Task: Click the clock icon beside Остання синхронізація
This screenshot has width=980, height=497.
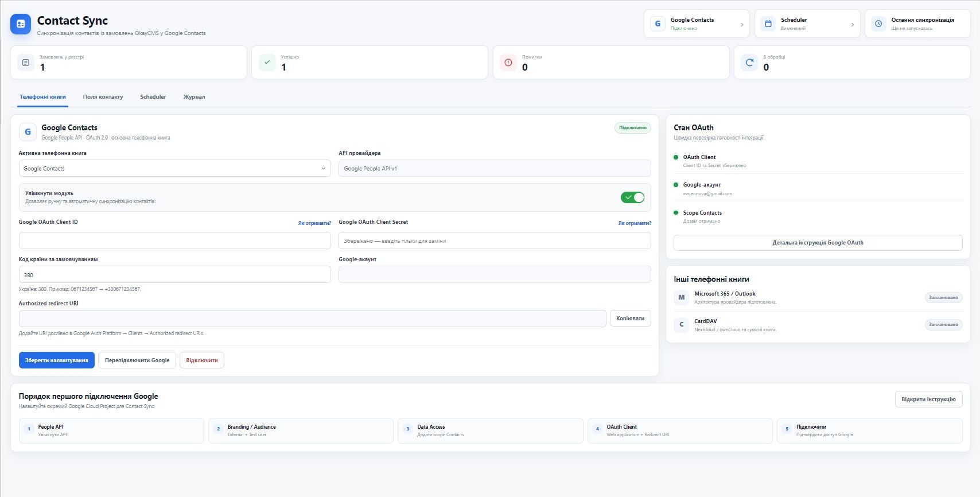Action: (x=878, y=24)
